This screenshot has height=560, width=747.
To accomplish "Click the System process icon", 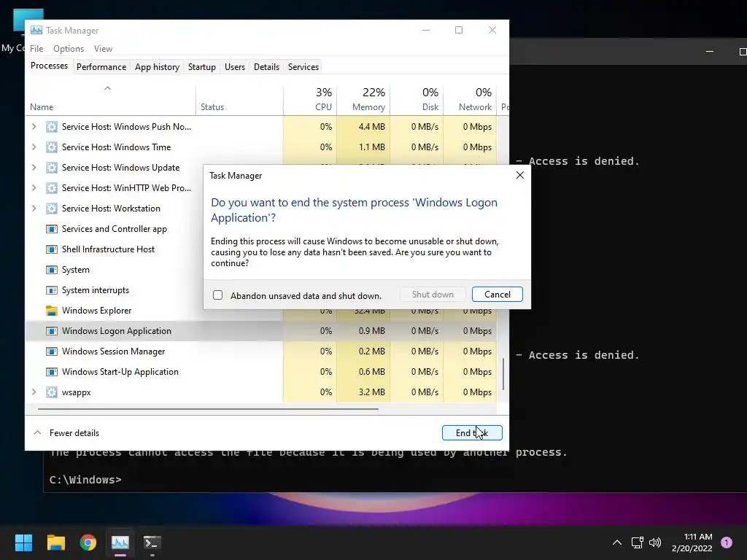I will click(x=52, y=270).
